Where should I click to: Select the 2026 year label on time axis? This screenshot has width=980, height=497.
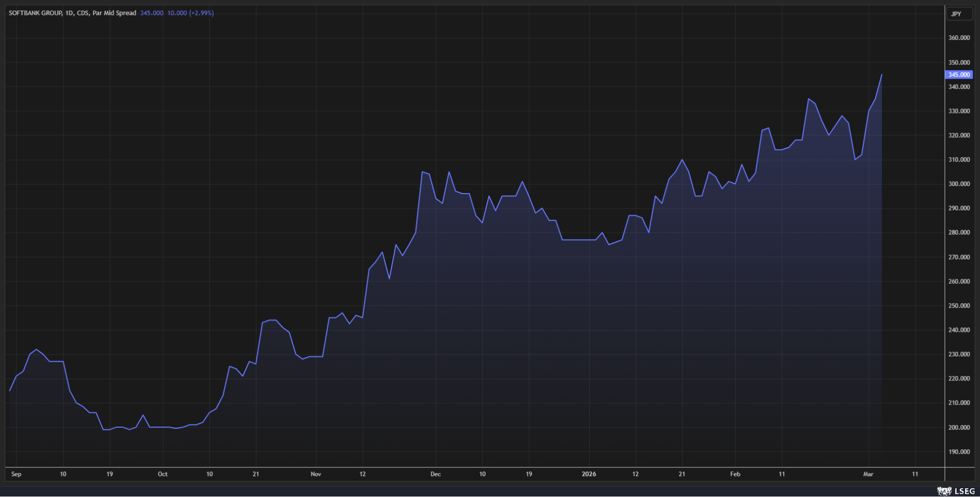(589, 474)
